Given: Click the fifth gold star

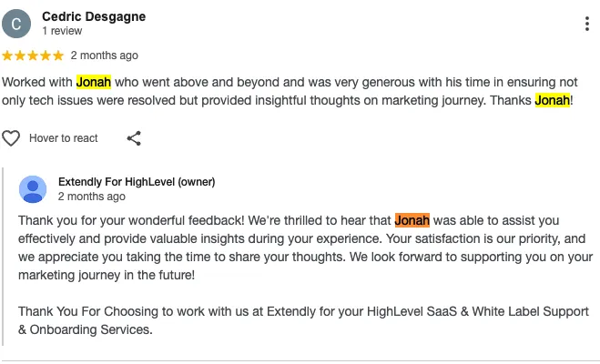Looking at the screenshot, I should click(x=58, y=56).
